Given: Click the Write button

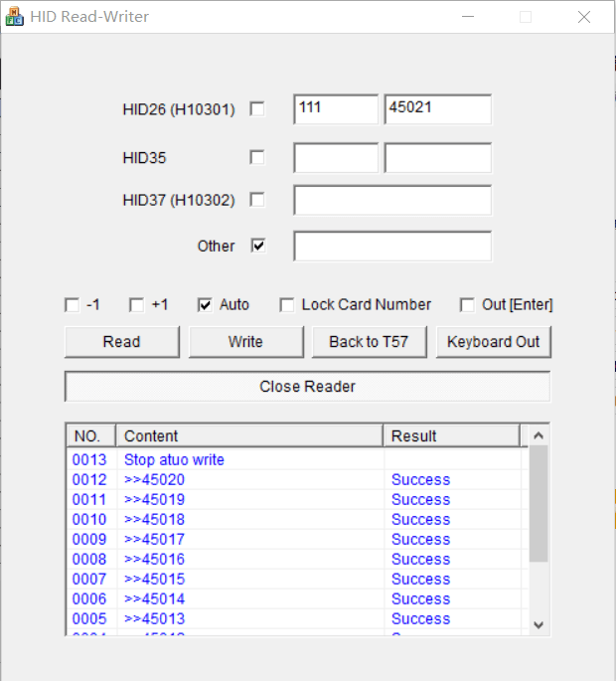Looking at the screenshot, I should (246, 342).
